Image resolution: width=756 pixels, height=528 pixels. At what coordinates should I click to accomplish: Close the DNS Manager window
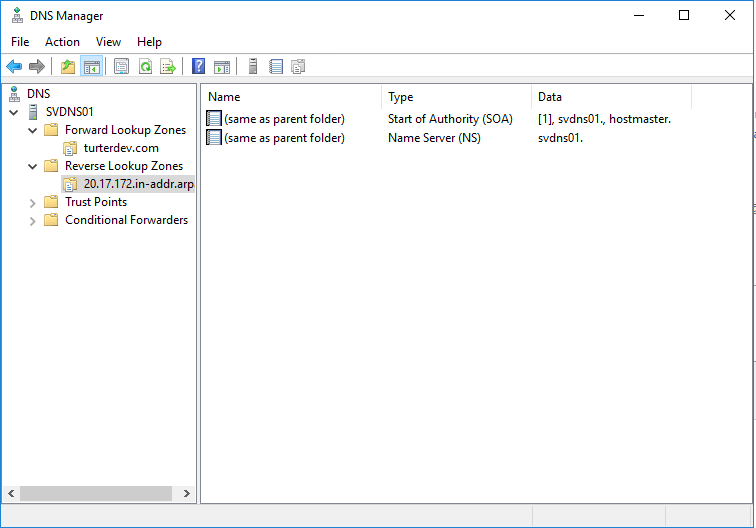click(x=729, y=15)
